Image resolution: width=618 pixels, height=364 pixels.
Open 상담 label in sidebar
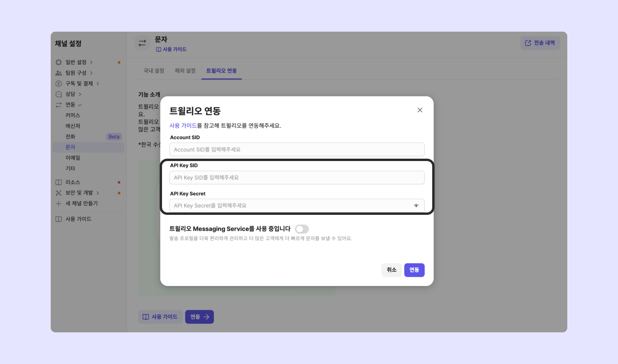[71, 94]
